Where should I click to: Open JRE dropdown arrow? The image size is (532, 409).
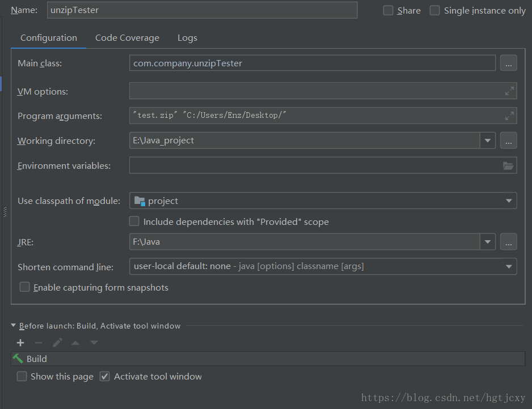pyautogui.click(x=488, y=242)
